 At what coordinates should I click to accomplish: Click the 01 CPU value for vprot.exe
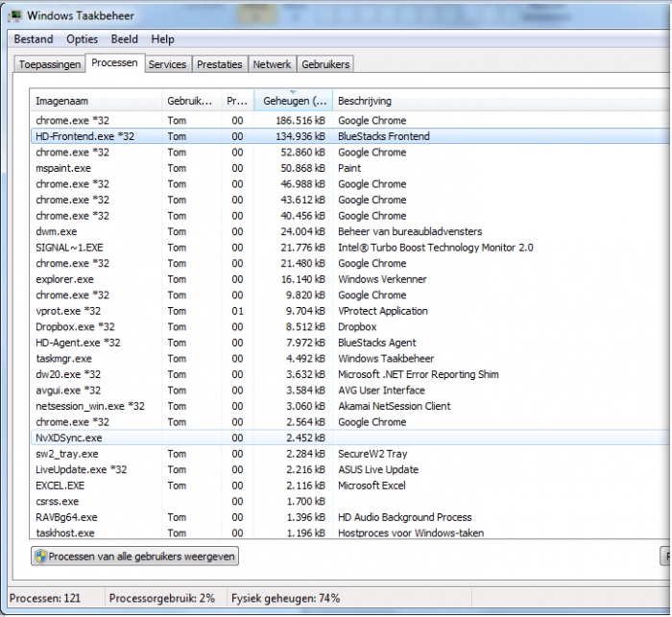pos(237,311)
